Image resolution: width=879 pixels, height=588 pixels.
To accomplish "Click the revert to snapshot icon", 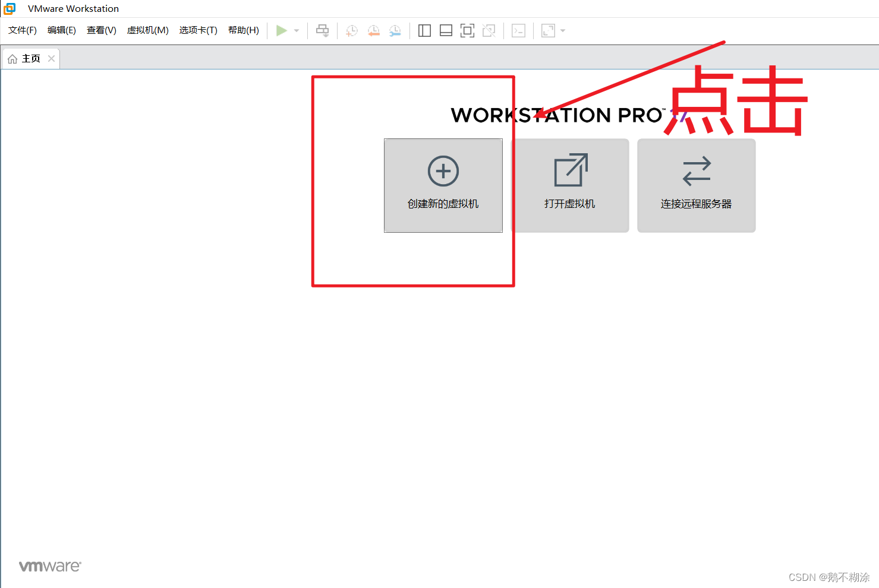I will coord(373,31).
